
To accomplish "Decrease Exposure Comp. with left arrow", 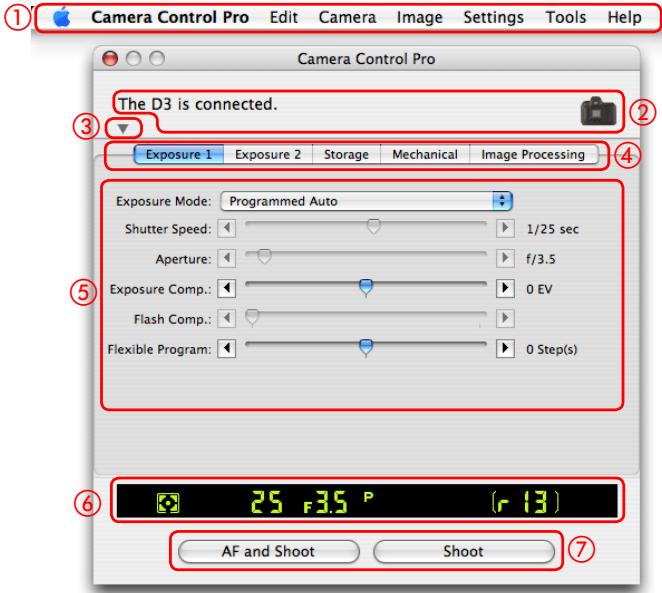I will click(227, 288).
